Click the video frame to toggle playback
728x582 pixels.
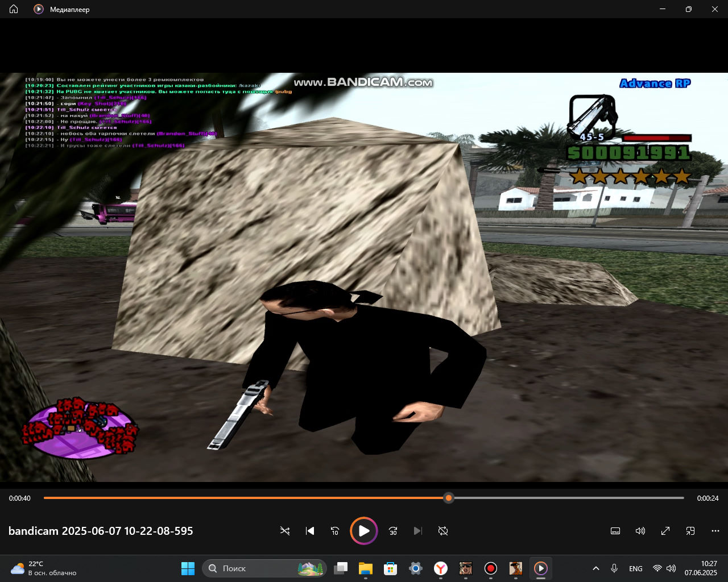[x=364, y=277]
